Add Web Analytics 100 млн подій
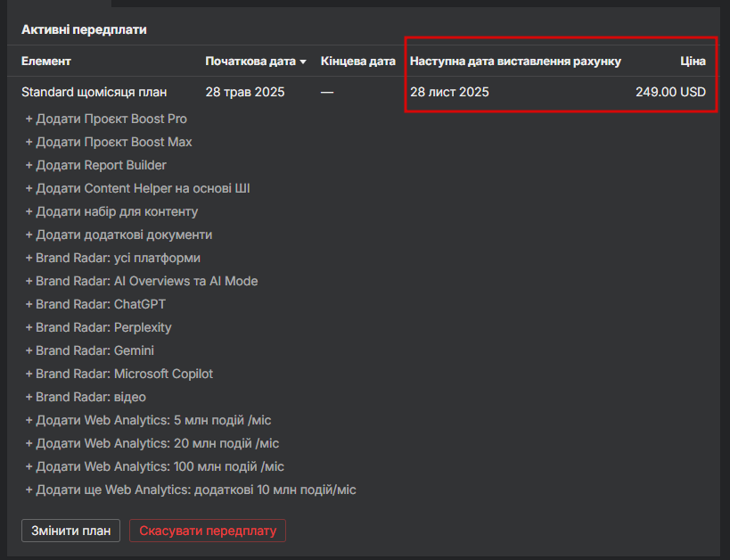This screenshot has width=730, height=560. (155, 466)
